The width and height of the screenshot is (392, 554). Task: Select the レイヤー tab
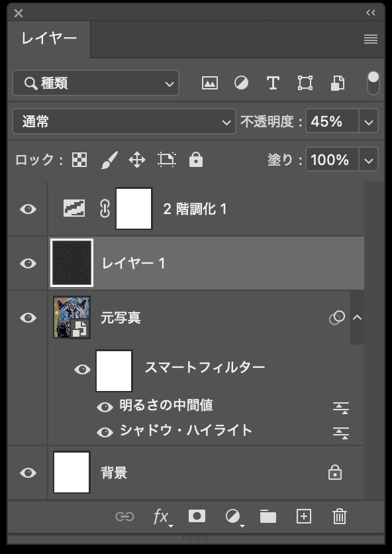49,38
